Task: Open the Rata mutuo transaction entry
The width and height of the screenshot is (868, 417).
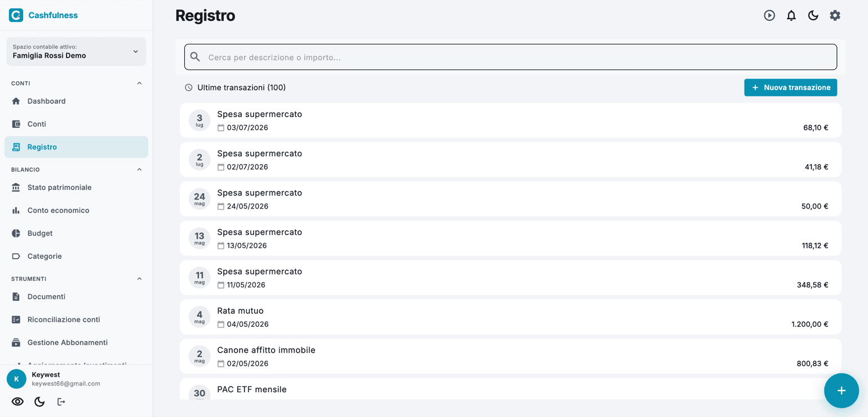Action: [510, 317]
